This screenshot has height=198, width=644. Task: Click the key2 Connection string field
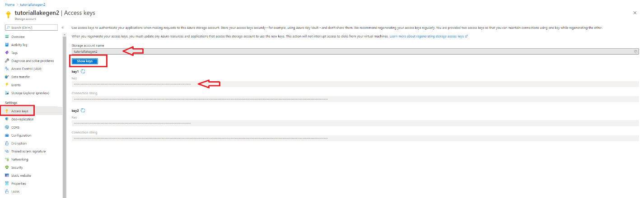click(x=355, y=138)
